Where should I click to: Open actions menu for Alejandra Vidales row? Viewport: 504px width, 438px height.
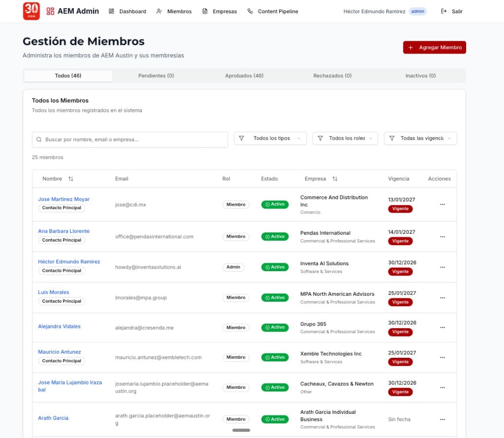pyautogui.click(x=442, y=328)
